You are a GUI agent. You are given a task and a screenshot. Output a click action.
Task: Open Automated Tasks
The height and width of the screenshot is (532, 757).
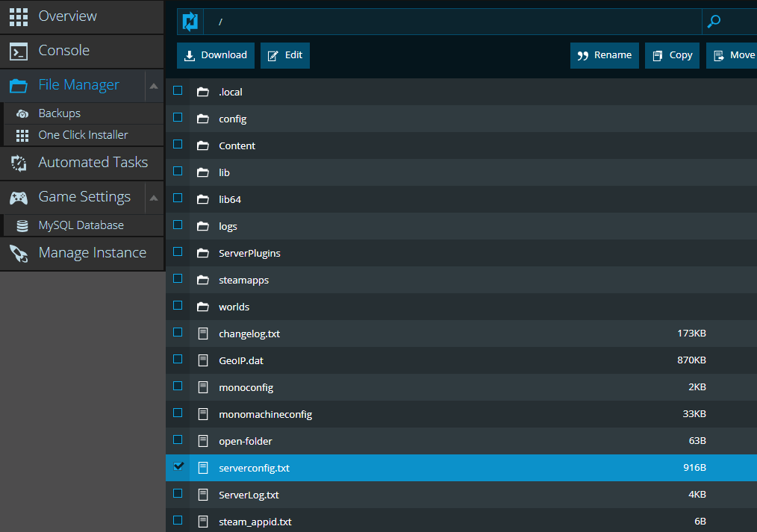point(82,163)
